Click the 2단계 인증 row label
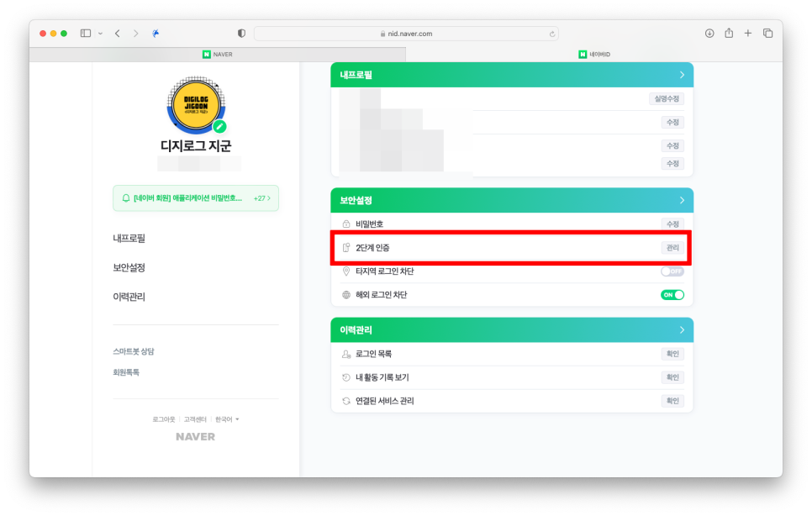 (372, 248)
